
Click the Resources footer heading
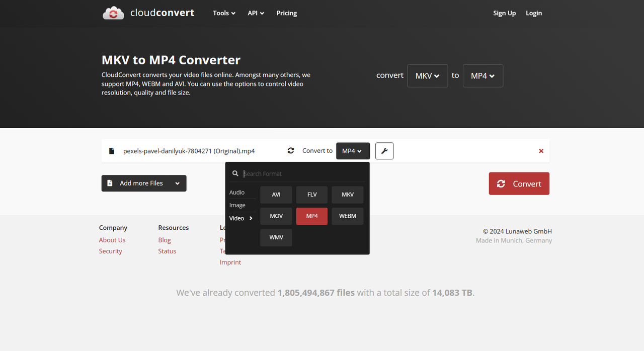click(174, 227)
